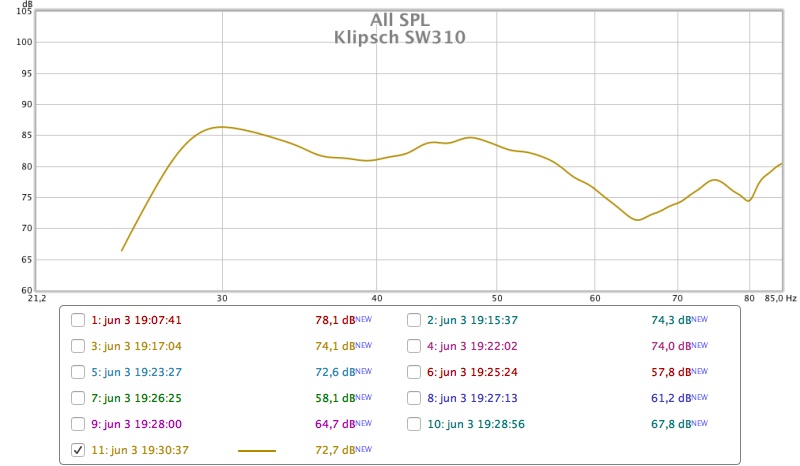This screenshot has width=800, height=466.
Task: Show trace 5 jun 3 19:23:27
Action: 78,372
